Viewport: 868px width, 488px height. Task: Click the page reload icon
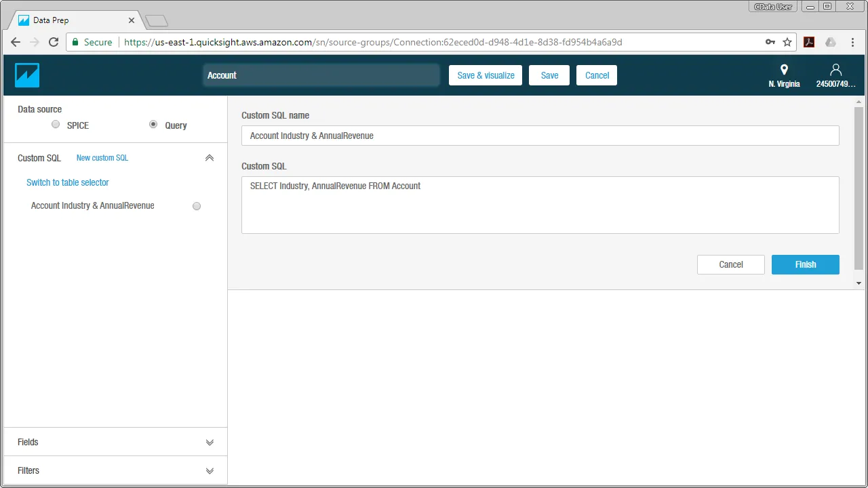pyautogui.click(x=54, y=41)
